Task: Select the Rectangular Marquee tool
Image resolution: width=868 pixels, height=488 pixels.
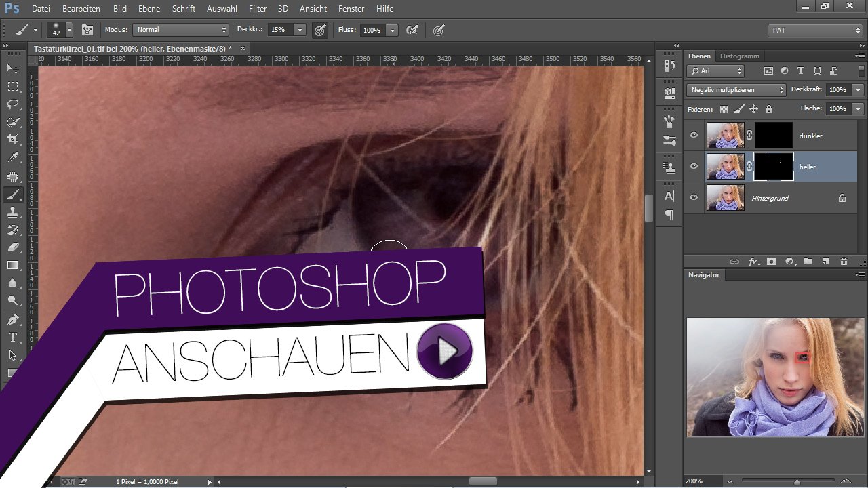Action: click(x=13, y=87)
